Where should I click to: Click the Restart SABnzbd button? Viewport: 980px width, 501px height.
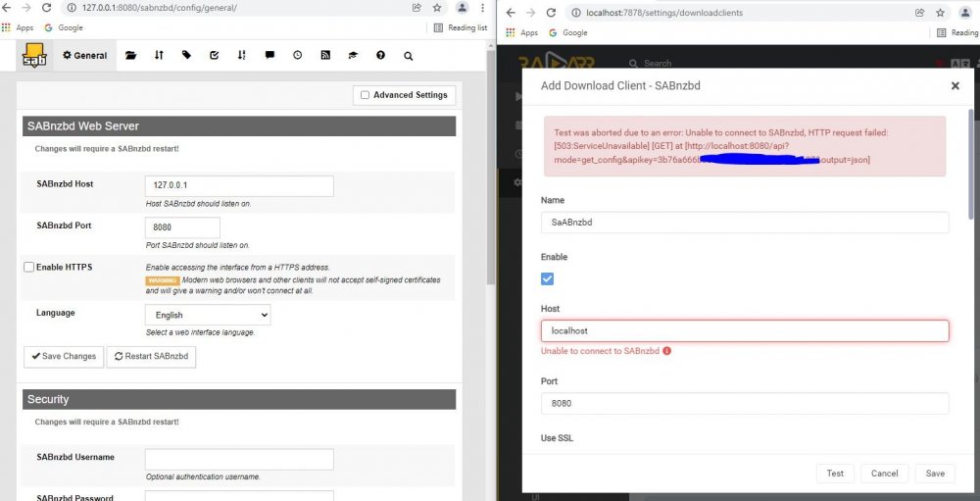[151, 357]
